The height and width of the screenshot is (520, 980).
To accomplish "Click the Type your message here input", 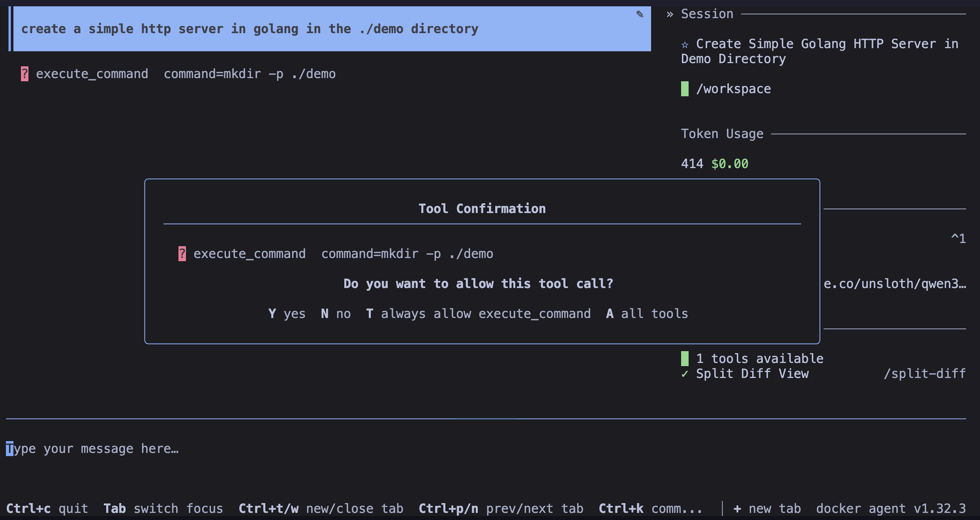I will click(92, 449).
